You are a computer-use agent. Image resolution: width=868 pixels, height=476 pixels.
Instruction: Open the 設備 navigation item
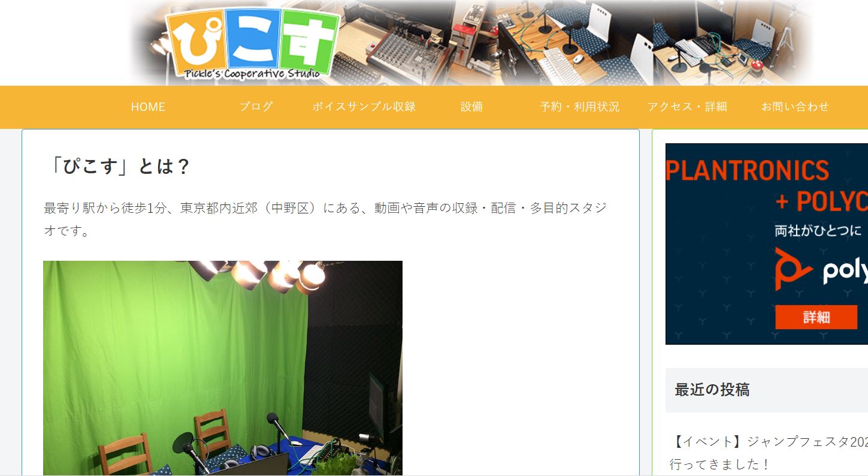[471, 107]
